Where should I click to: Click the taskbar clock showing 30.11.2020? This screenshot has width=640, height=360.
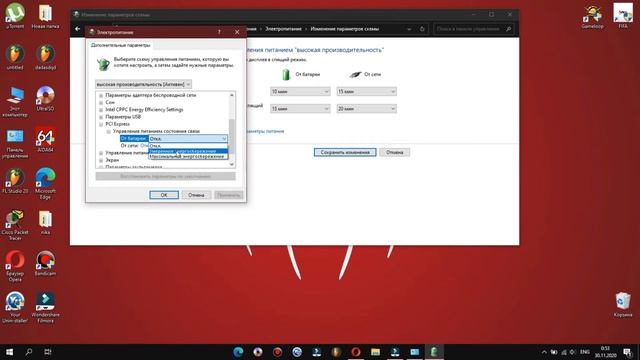(605, 352)
